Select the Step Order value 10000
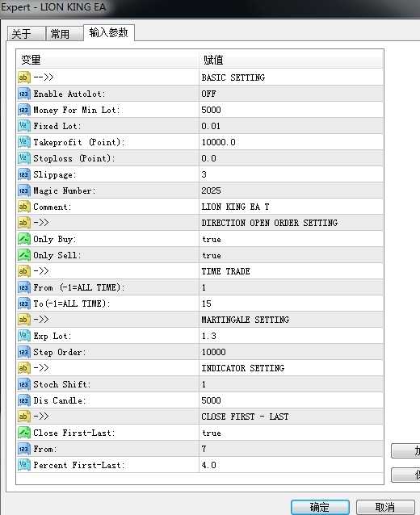Viewport: 420px width, 515px height. [x=291, y=352]
